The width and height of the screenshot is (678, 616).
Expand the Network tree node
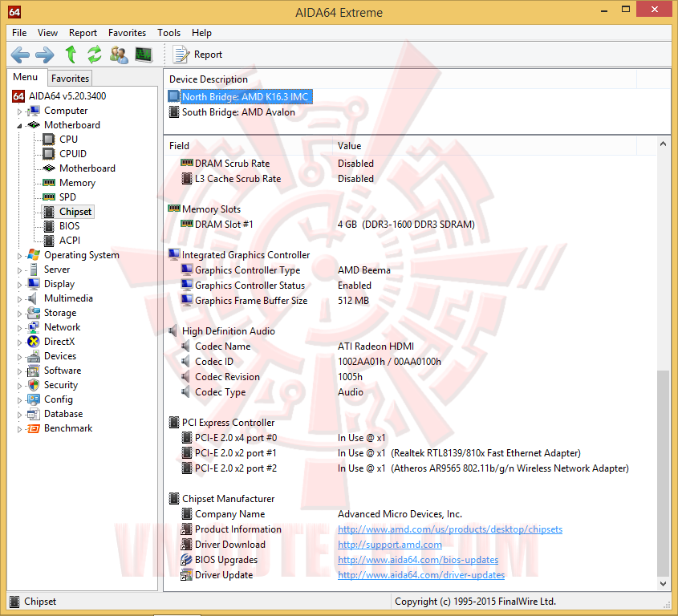pyautogui.click(x=19, y=328)
